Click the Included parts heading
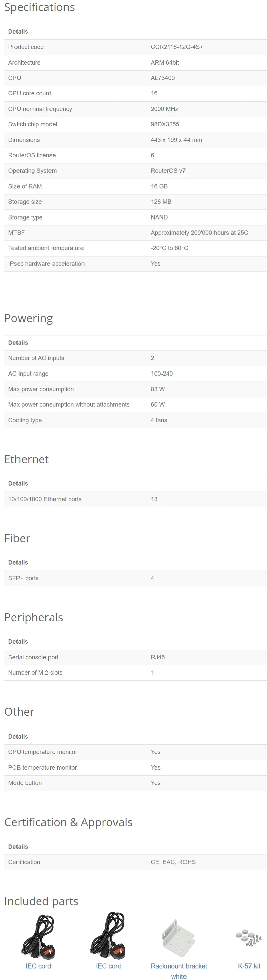Image resolution: width=267 pixels, height=980 pixels. 41,901
